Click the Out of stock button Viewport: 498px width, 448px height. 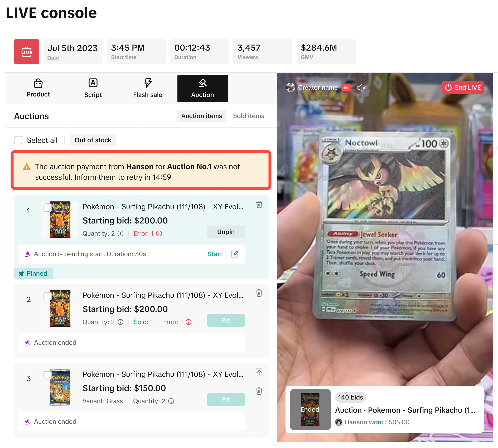[x=93, y=140]
